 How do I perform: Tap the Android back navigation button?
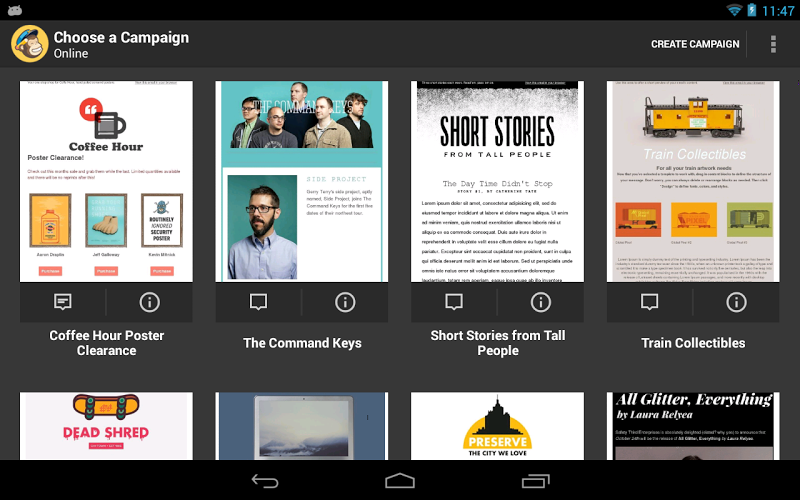[265, 481]
